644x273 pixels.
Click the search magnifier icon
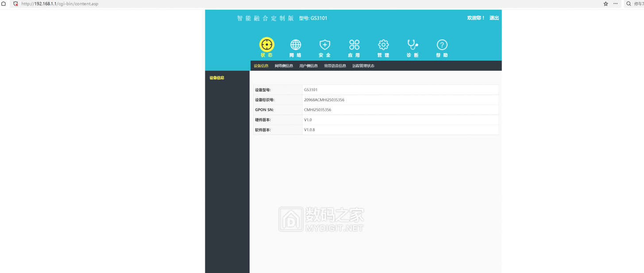tap(629, 4)
